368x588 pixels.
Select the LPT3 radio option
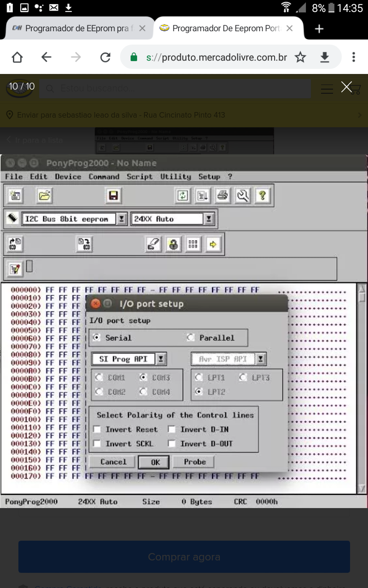(x=243, y=378)
